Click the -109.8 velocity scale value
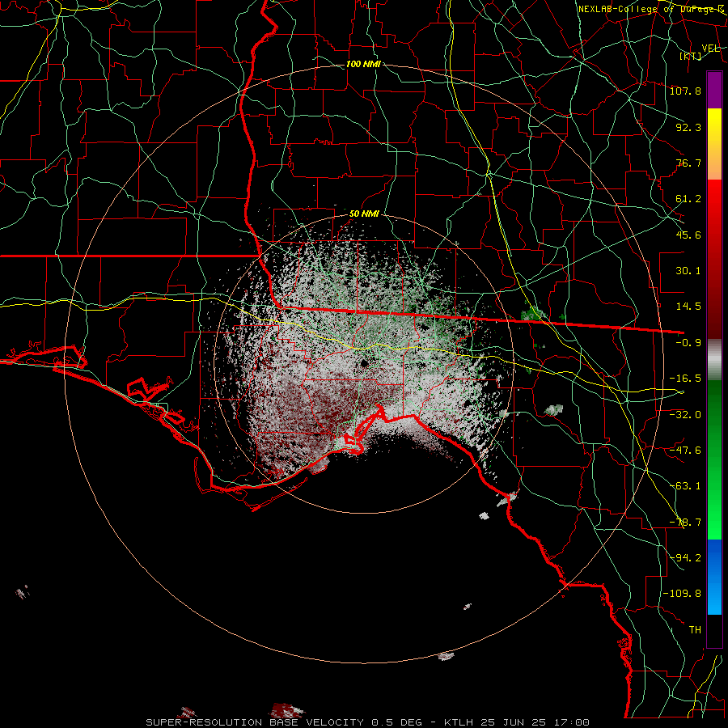 (683, 594)
